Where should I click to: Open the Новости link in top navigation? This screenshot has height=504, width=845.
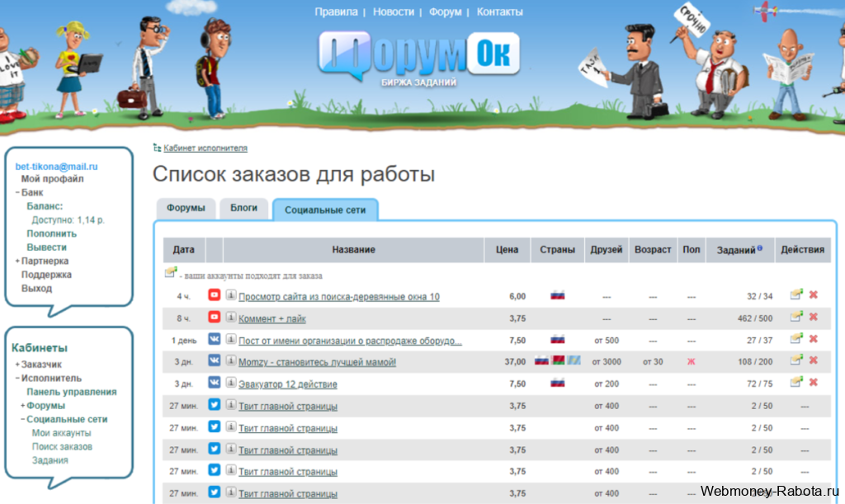click(x=394, y=12)
